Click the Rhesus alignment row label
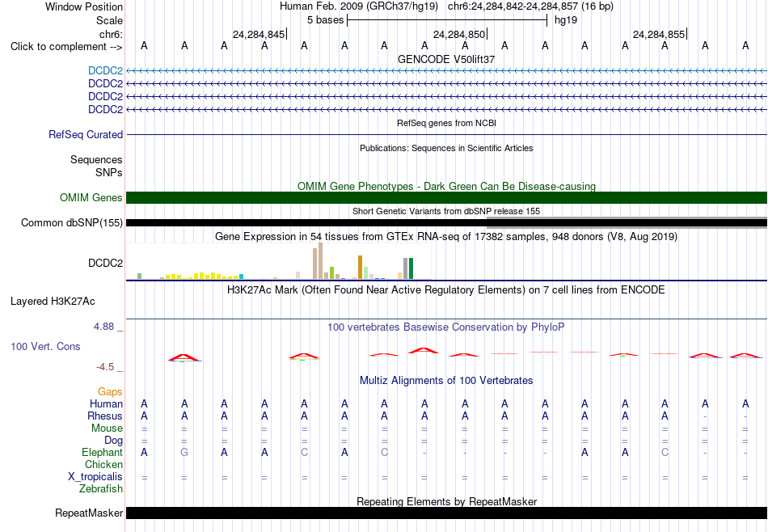Viewport: 768px width, 532px height. 105,416
